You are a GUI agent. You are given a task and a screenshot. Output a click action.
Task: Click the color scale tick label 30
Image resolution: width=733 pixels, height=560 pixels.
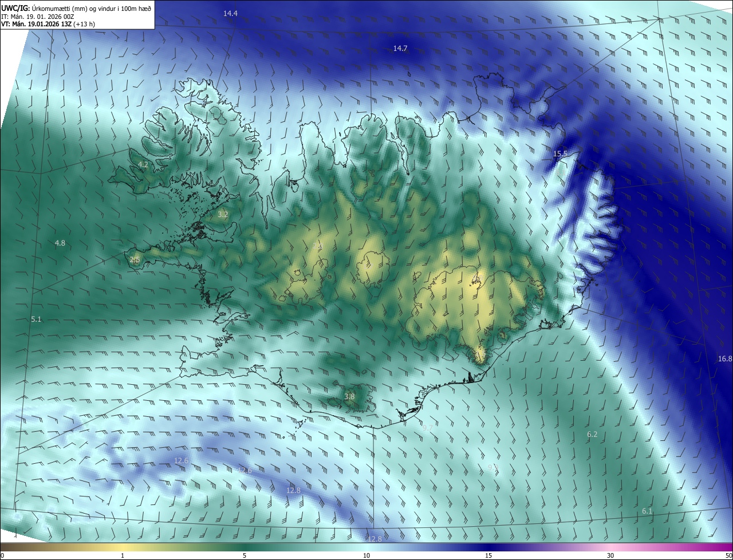click(x=610, y=556)
